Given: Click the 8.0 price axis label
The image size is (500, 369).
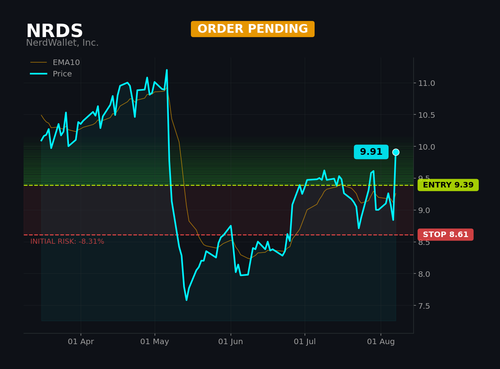Looking at the screenshot, I should click(424, 274).
